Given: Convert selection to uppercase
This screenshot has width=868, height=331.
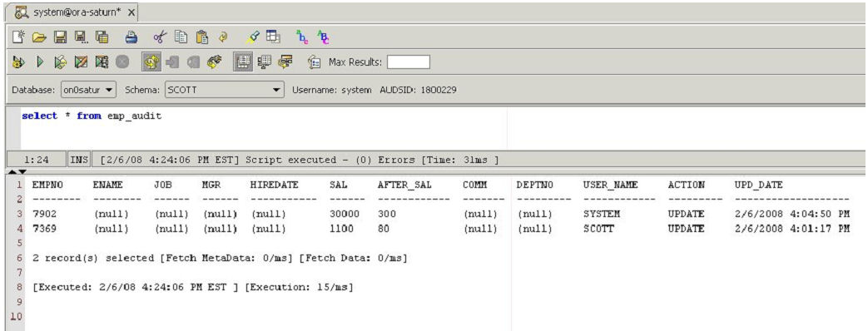Looking at the screenshot, I should coord(323,37).
